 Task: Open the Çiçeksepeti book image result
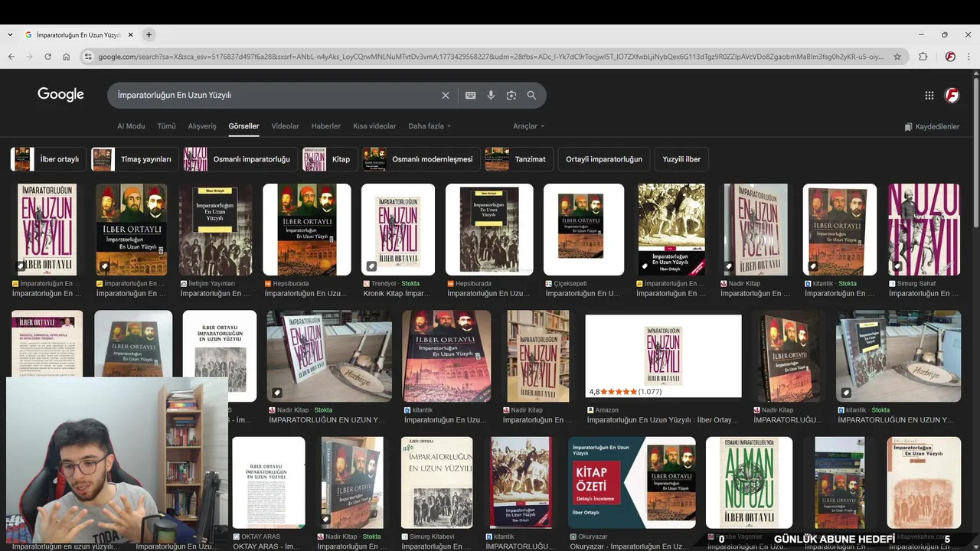point(584,230)
